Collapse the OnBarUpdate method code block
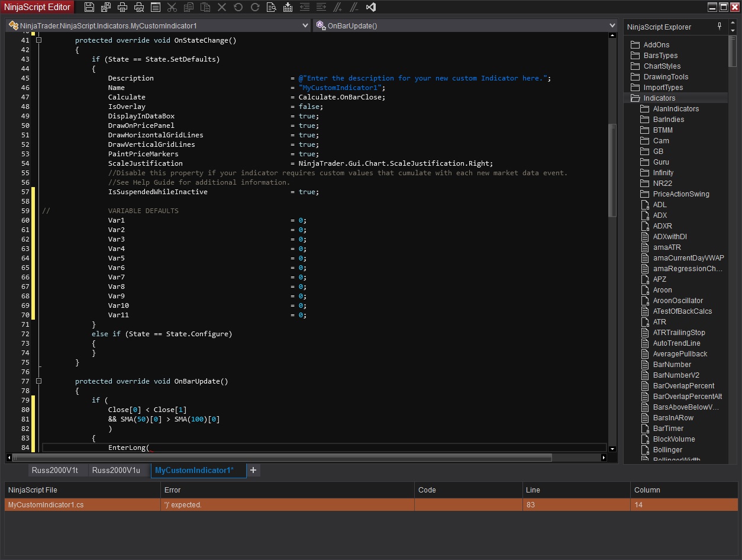The width and height of the screenshot is (742, 560). coord(39,381)
